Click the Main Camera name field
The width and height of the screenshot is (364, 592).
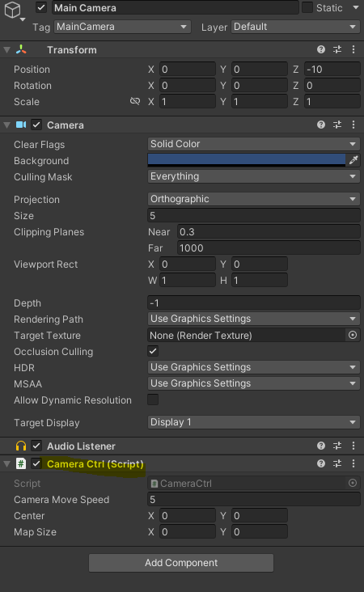[x=176, y=7]
